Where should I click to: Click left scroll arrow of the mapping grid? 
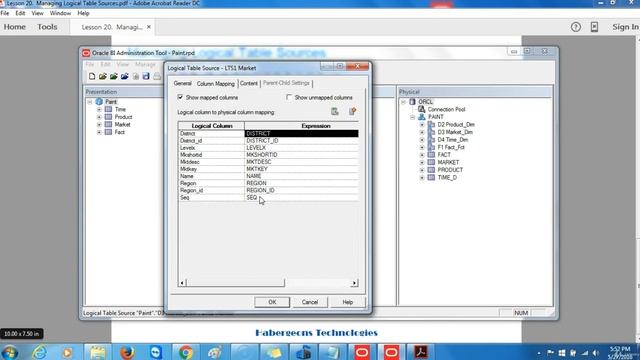(182, 282)
